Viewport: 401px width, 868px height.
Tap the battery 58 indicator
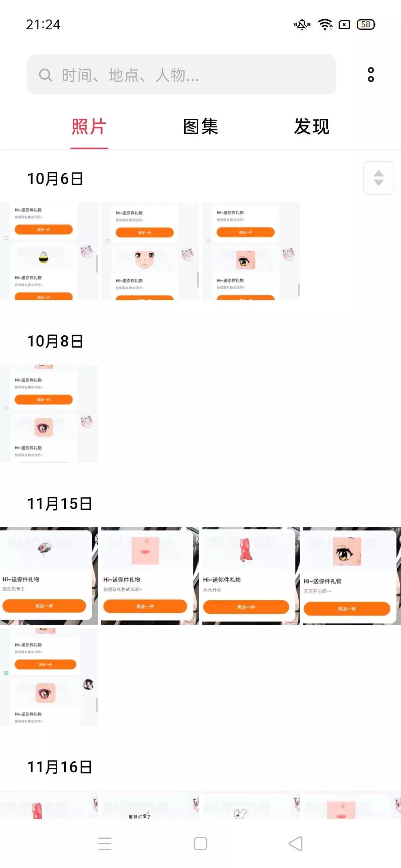click(366, 24)
